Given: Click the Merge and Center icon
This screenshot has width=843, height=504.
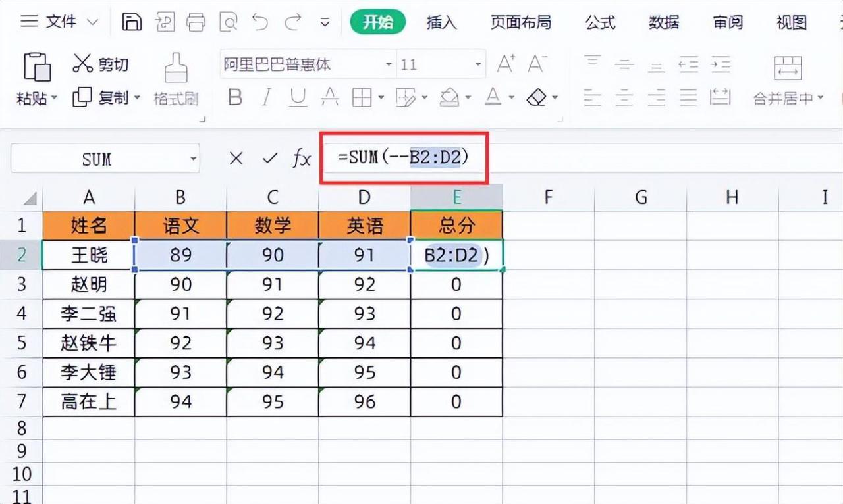Looking at the screenshot, I should click(788, 67).
